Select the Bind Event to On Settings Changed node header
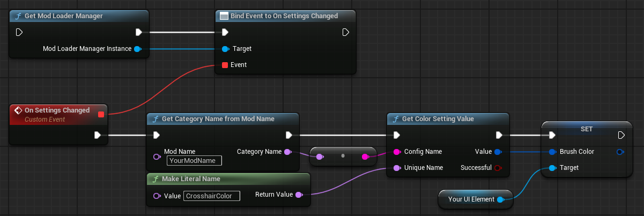This screenshot has height=216, width=644. click(x=285, y=16)
